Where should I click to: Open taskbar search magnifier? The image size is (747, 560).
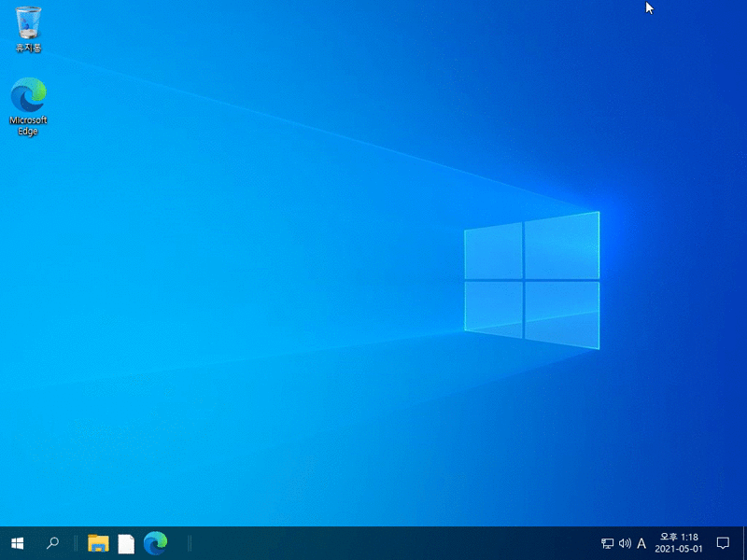coord(52,543)
